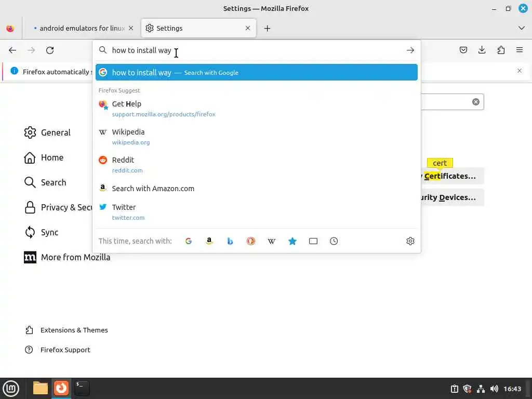Open General settings category
The image size is (532, 399).
point(47,132)
